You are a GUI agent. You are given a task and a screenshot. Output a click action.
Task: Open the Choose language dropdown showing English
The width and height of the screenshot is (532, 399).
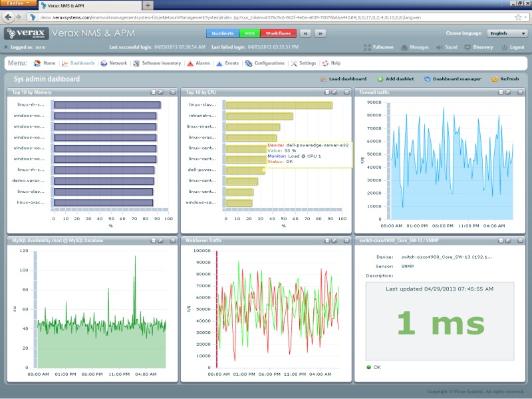coord(507,33)
